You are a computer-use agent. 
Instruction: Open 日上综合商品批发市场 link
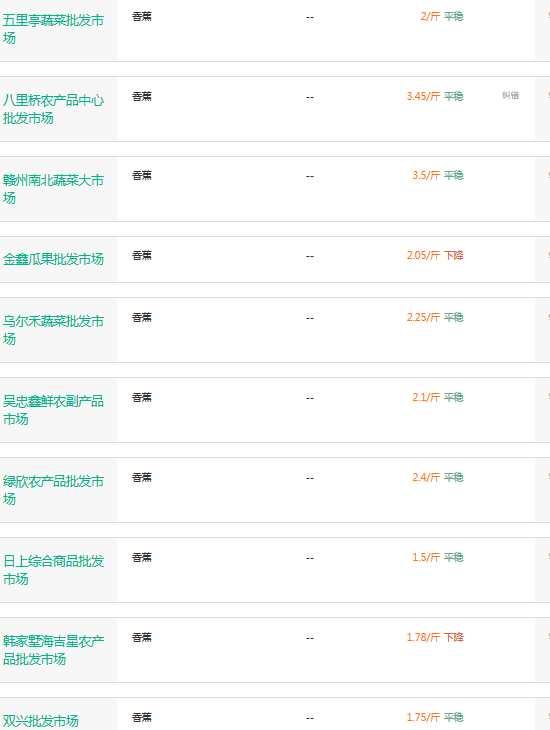53,570
